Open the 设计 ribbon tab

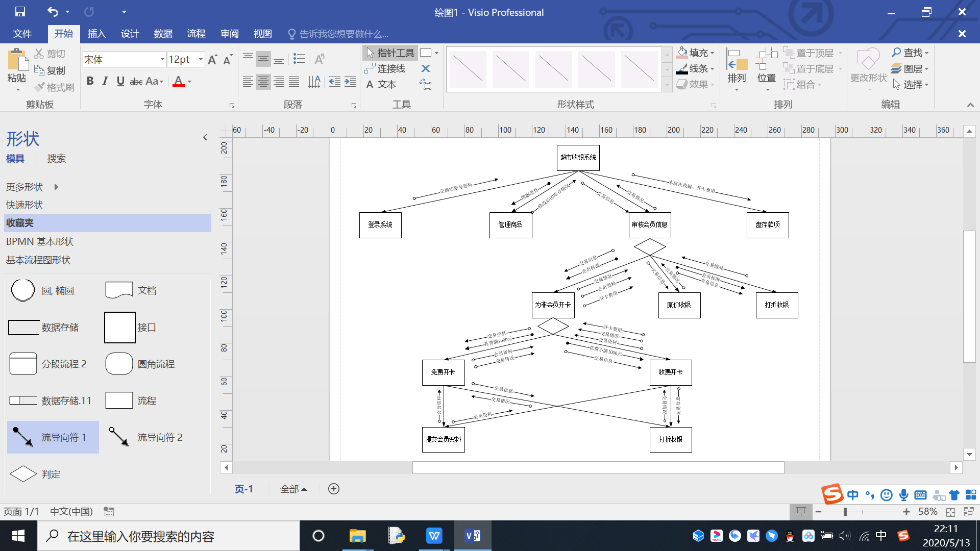(130, 34)
